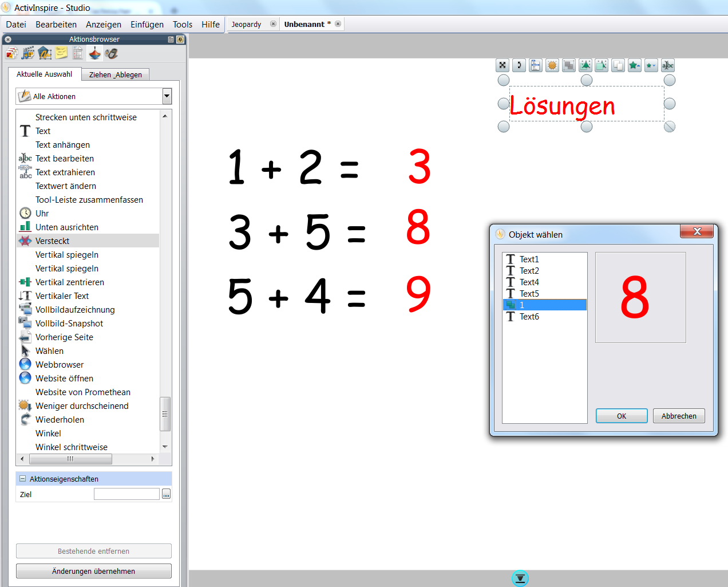
Task: Close the Jeopardy flipchart tab
Action: [x=273, y=24]
